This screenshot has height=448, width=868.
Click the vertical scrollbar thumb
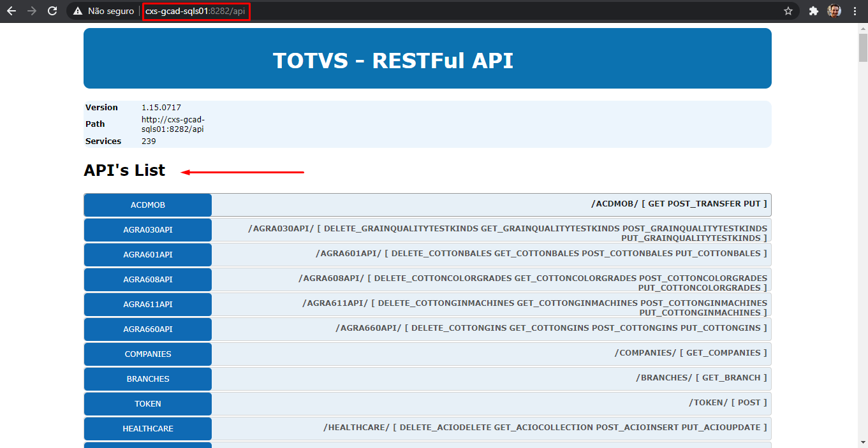click(862, 48)
